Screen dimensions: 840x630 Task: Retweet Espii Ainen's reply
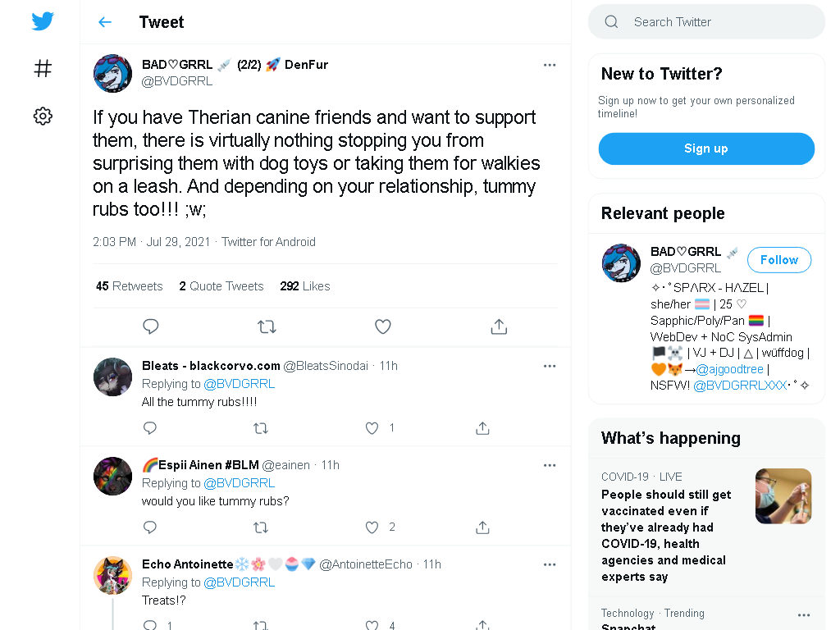pos(260,527)
